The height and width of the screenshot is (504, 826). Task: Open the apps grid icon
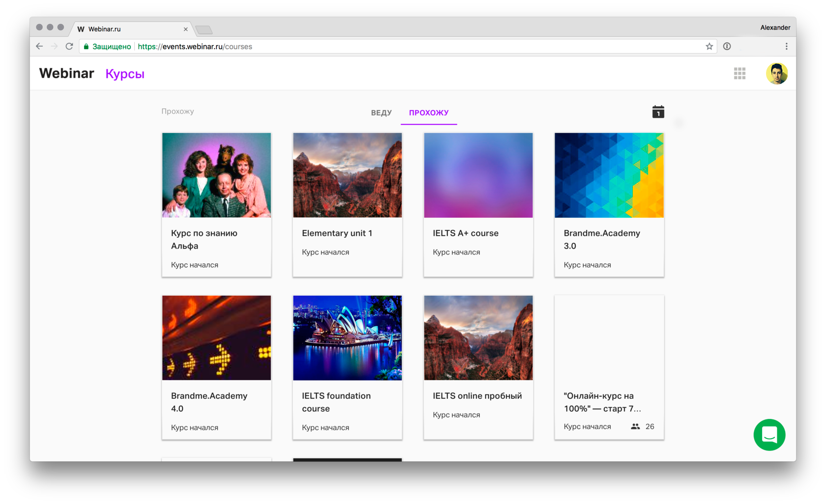click(x=739, y=73)
